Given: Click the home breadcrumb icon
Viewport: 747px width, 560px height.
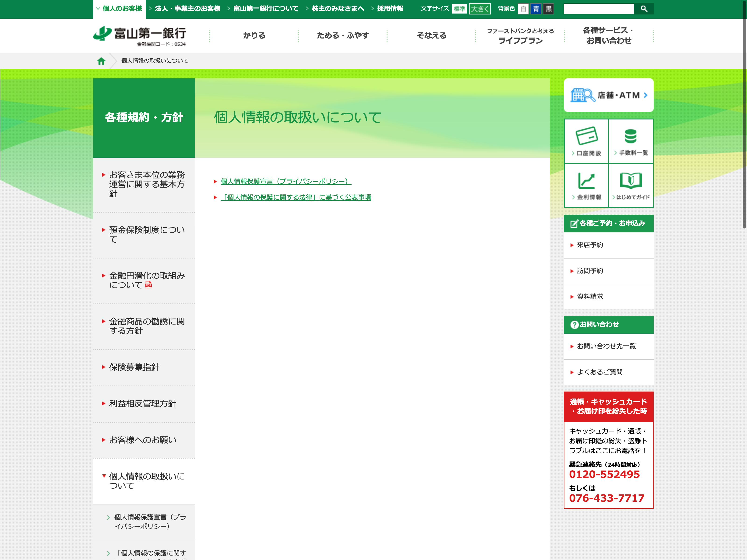Looking at the screenshot, I should 101,61.
